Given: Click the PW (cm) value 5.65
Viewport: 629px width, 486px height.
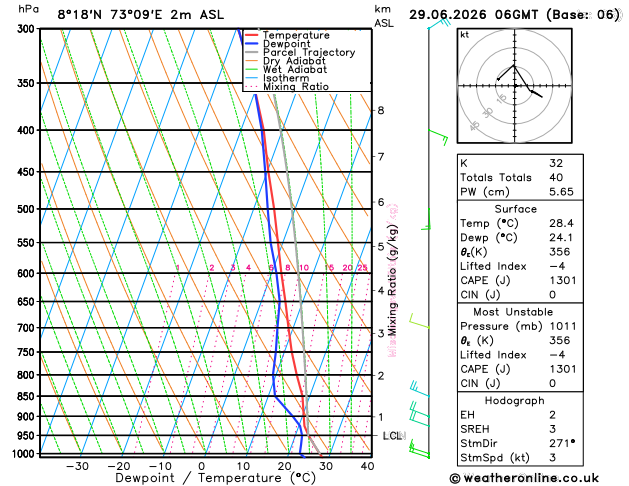Looking at the screenshot, I should (561, 192).
